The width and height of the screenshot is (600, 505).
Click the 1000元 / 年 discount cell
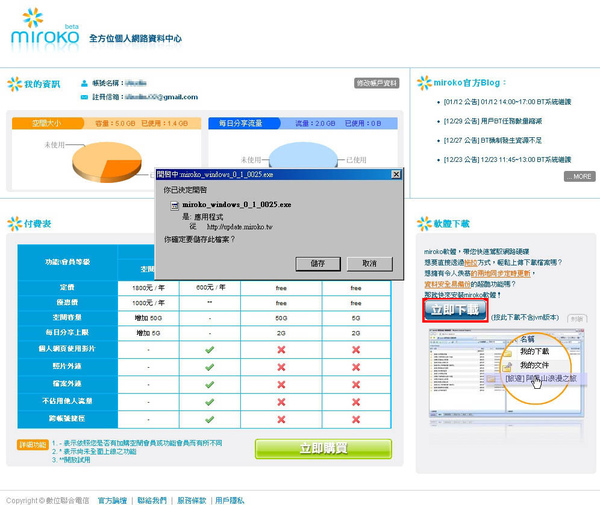pyautogui.click(x=148, y=303)
